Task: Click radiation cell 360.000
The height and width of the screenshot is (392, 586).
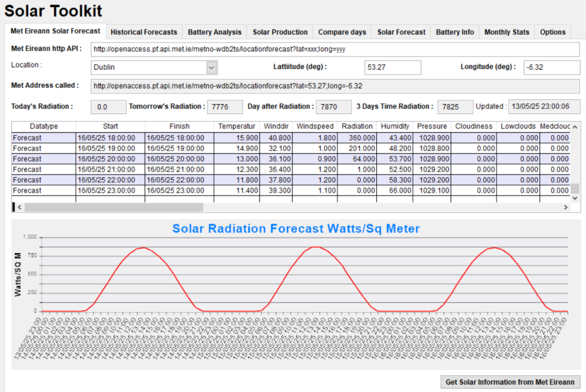Action: click(x=357, y=138)
